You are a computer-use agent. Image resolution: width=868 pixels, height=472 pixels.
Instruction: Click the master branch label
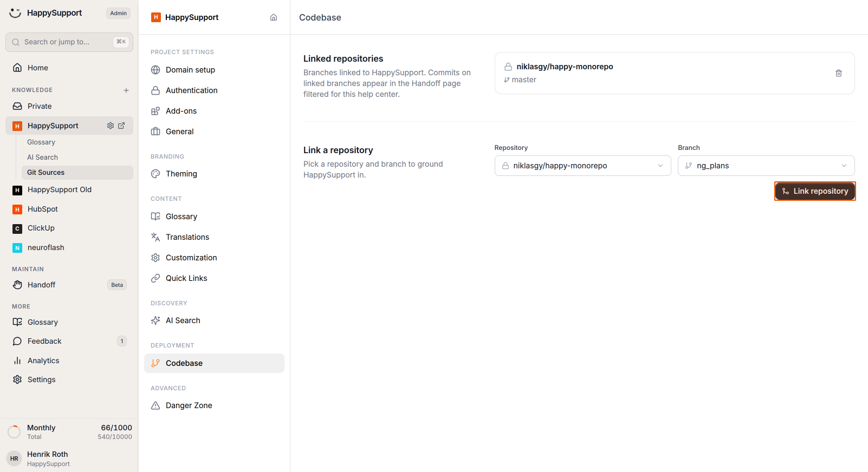point(524,80)
